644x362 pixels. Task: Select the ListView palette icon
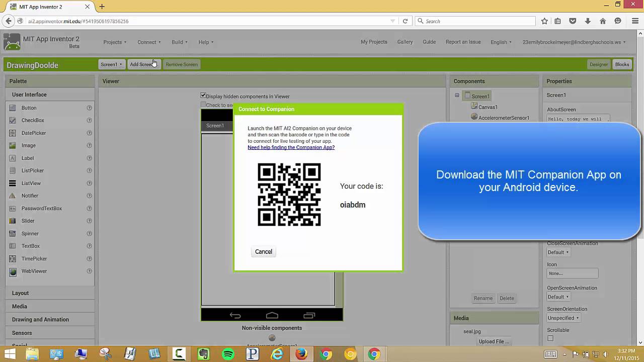click(13, 183)
